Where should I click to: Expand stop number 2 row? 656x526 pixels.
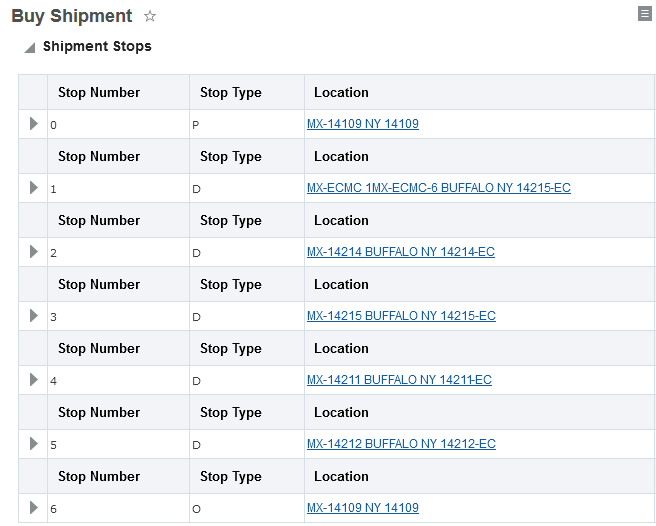[x=33, y=252]
